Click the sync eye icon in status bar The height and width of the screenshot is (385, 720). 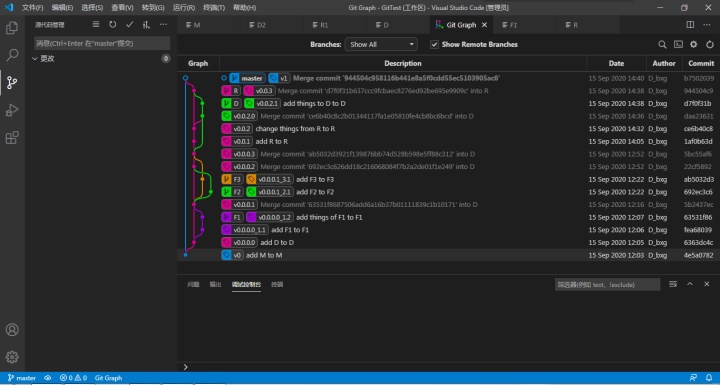pos(48,378)
